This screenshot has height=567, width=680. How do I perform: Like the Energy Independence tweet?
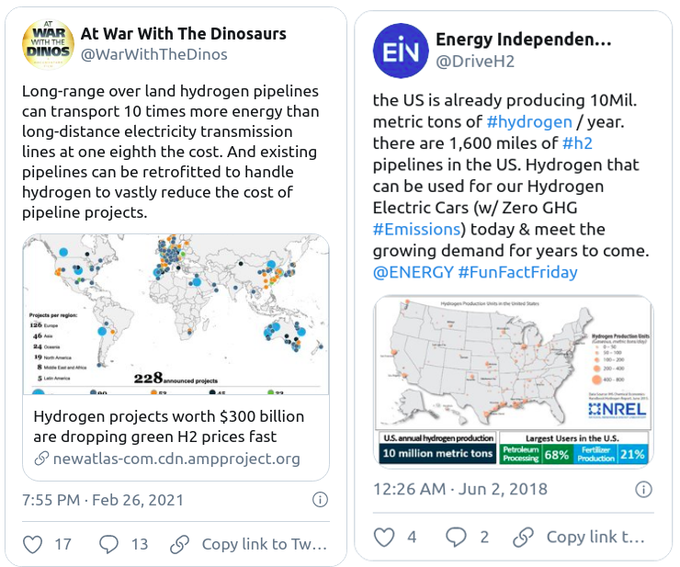click(385, 537)
